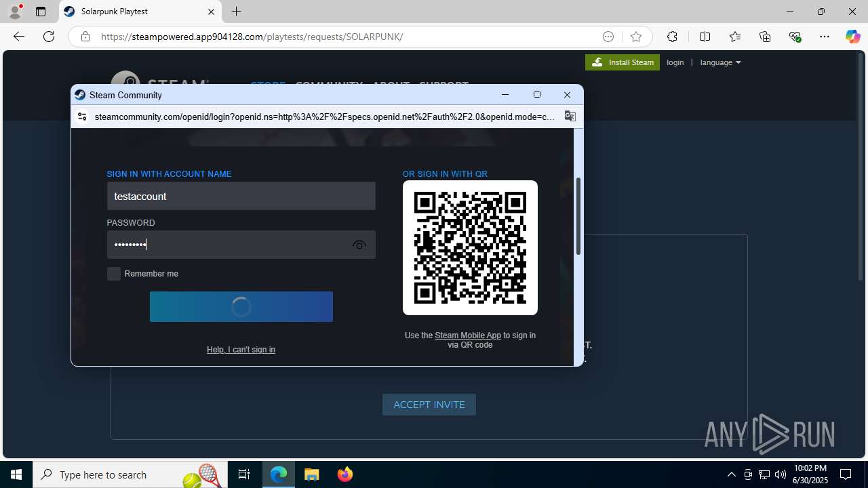The width and height of the screenshot is (868, 488).
Task: Open the volume control tray icon
Action: pyautogui.click(x=780, y=474)
